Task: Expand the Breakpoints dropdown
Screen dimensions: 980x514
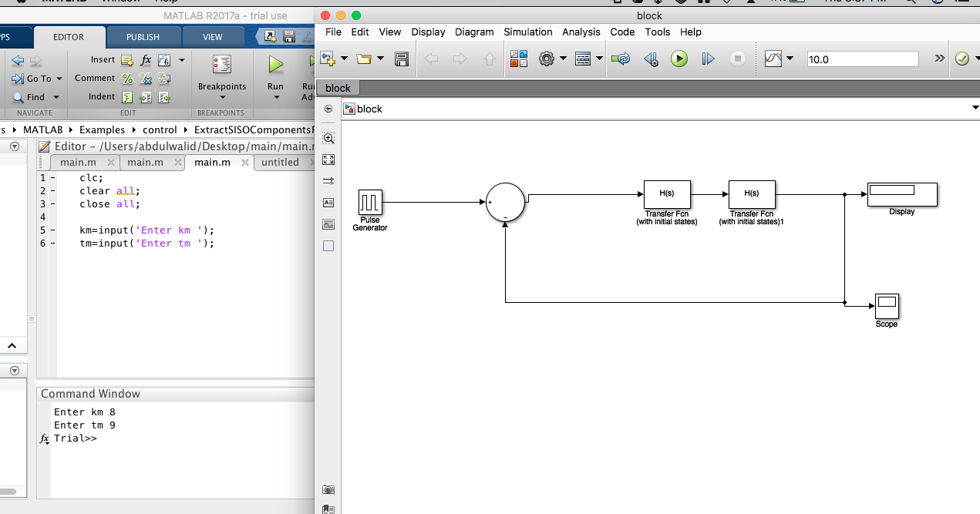Action: 222,97
